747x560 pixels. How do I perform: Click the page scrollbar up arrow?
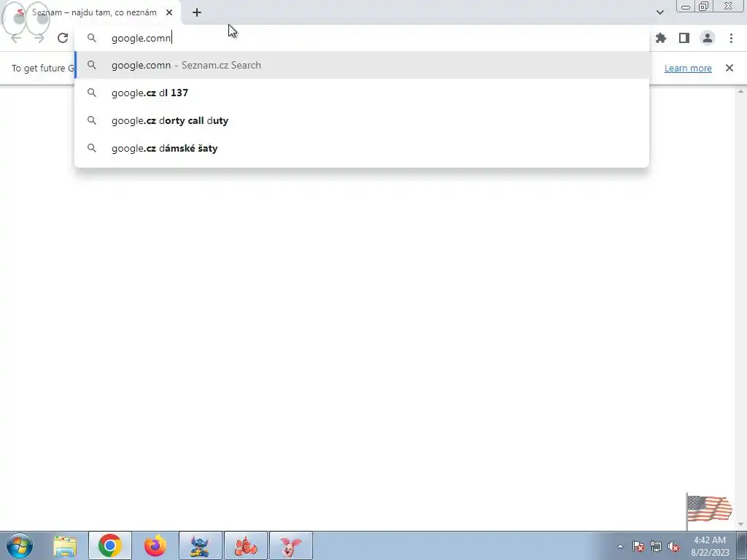(741, 91)
